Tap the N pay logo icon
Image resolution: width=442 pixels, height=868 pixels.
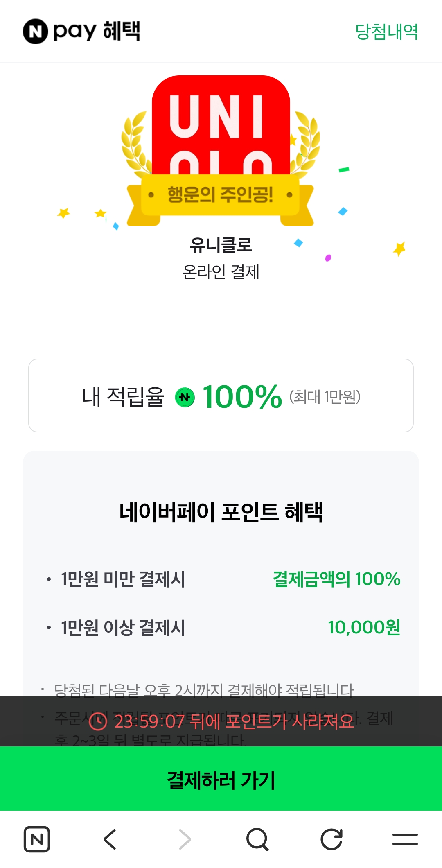(36, 31)
